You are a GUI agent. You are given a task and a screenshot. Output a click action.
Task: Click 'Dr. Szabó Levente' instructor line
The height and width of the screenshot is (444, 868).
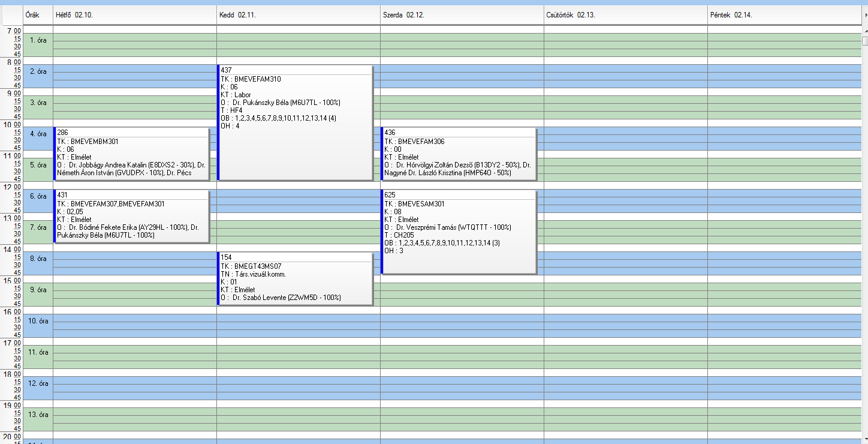pyautogui.click(x=281, y=298)
